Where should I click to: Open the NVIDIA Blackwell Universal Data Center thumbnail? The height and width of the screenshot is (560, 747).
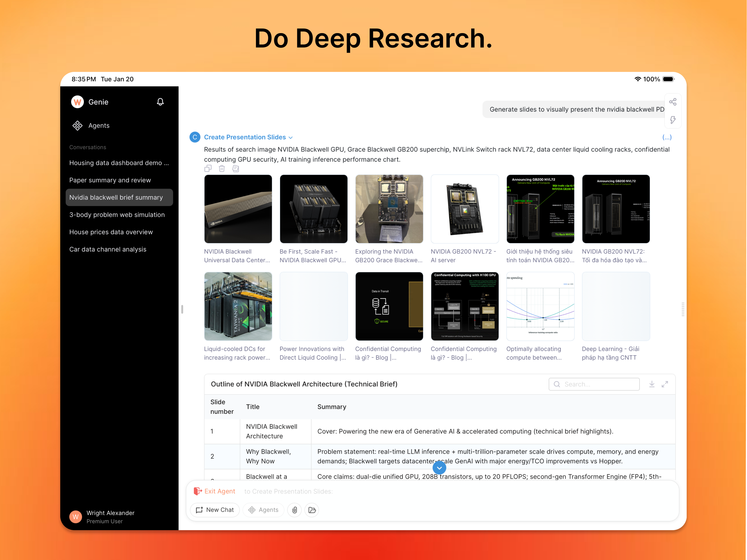click(x=238, y=209)
